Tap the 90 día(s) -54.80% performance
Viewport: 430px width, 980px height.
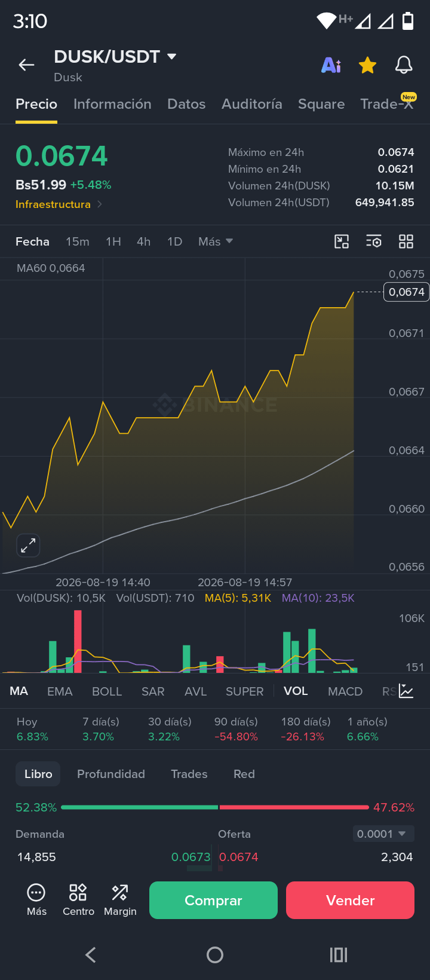(x=236, y=729)
